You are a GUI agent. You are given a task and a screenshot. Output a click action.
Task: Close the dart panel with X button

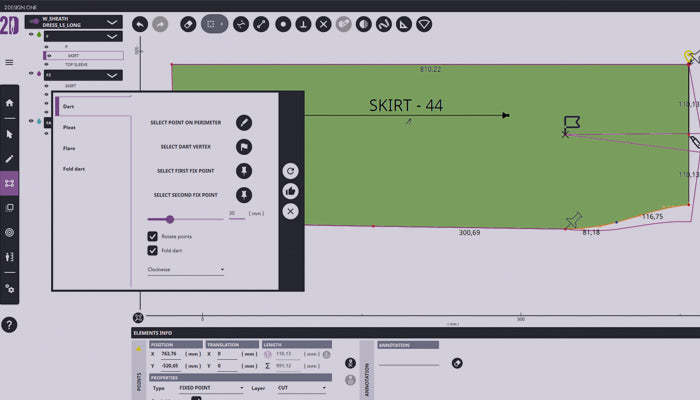[x=290, y=211]
